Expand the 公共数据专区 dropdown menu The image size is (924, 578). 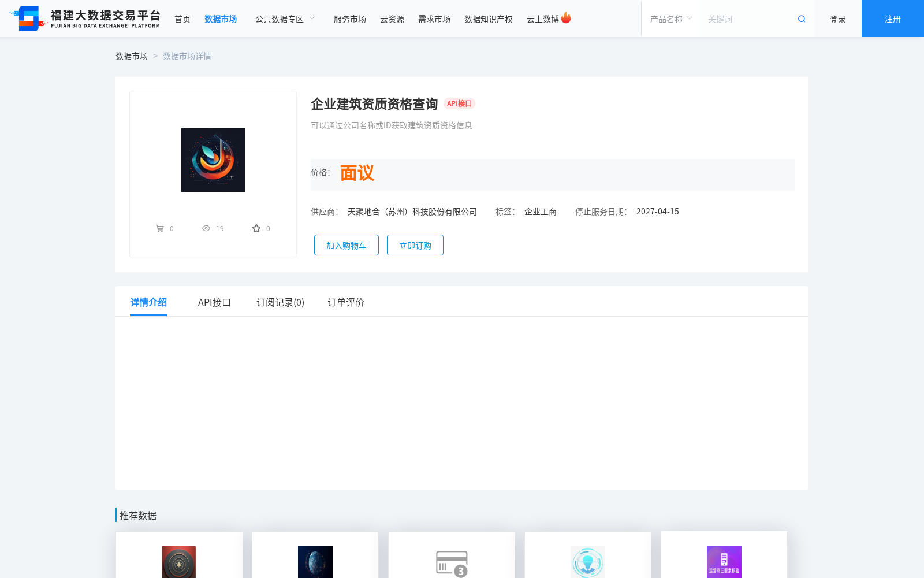(285, 19)
